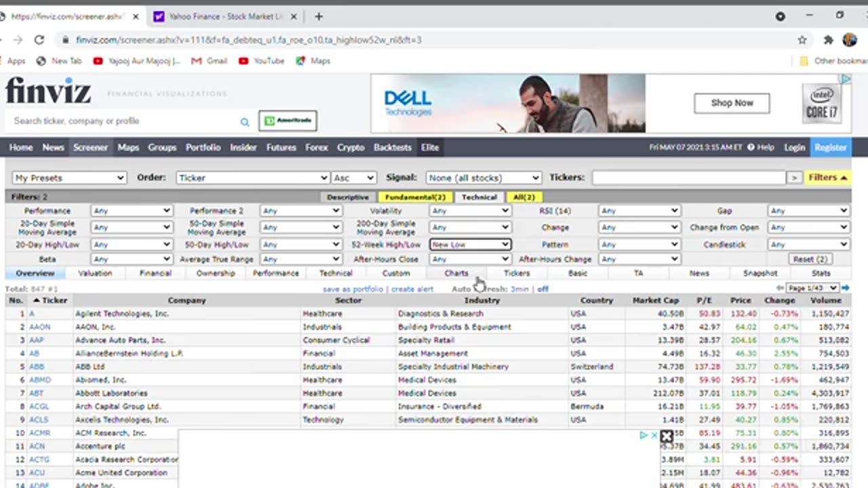Open the Gap filter dropdown

pyautogui.click(x=809, y=211)
